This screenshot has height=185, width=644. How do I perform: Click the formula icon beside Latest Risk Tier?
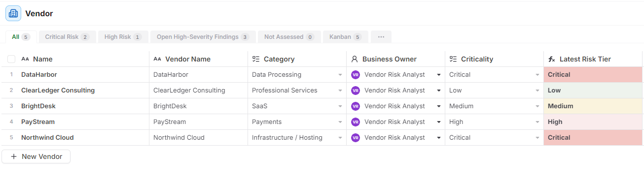(552, 59)
